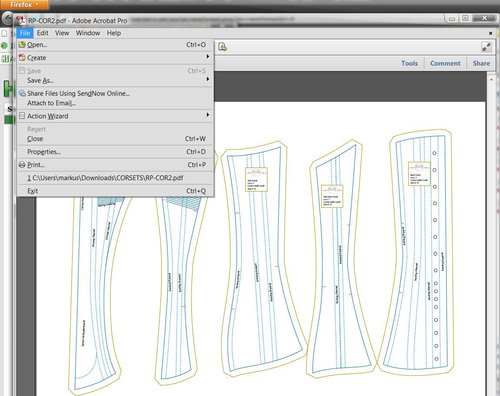This screenshot has height=396, width=500.
Task: Open the Help menu
Action: 114,33
